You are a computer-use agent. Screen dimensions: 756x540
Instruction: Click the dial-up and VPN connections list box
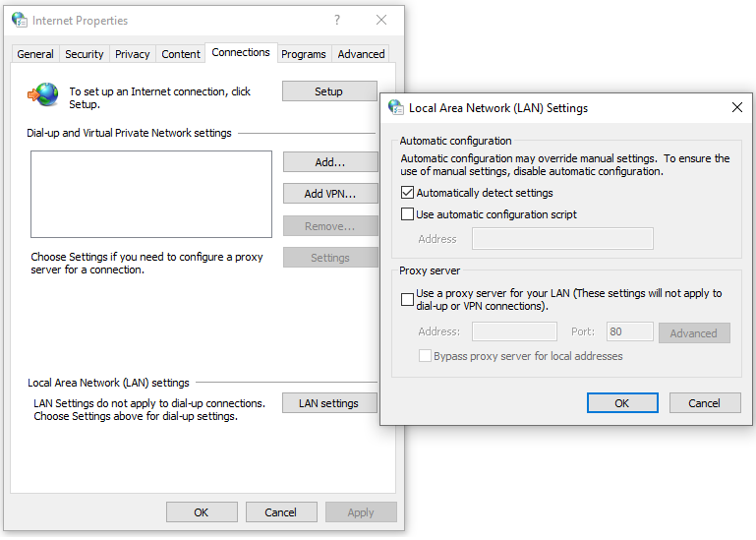click(151, 194)
